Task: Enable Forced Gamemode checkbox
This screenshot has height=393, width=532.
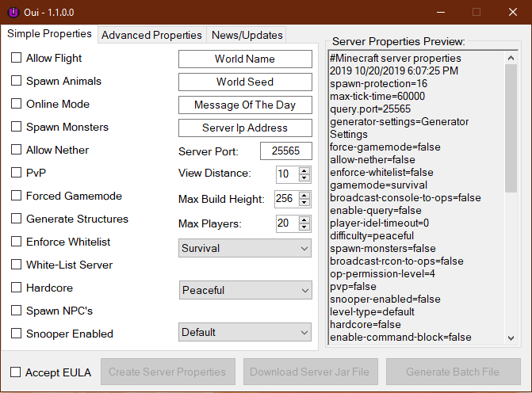Action: pos(16,196)
